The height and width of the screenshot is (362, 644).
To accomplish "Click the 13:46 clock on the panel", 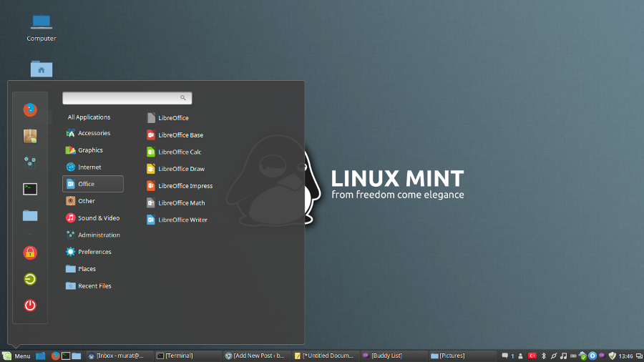I will click(625, 356).
